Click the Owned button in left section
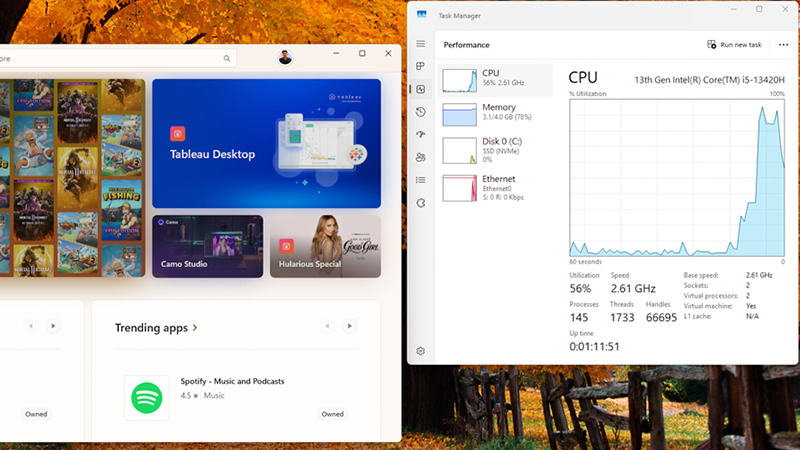The image size is (800, 450). pyautogui.click(x=36, y=414)
